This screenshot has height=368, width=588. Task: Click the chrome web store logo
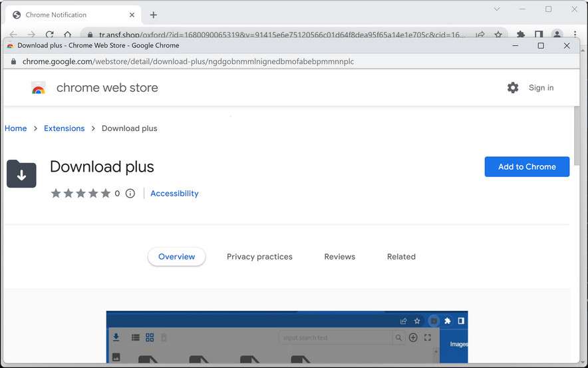click(39, 88)
